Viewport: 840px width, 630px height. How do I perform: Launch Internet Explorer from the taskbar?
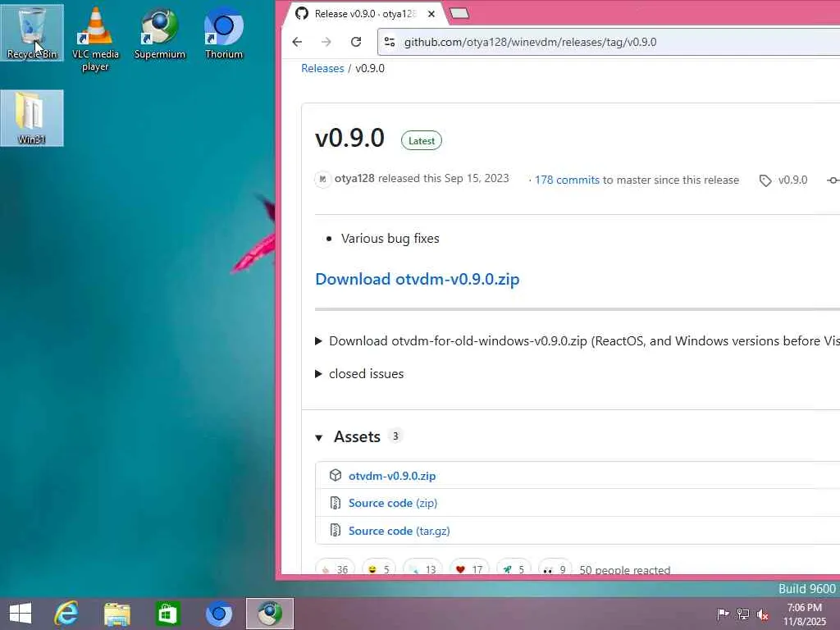(x=66, y=614)
